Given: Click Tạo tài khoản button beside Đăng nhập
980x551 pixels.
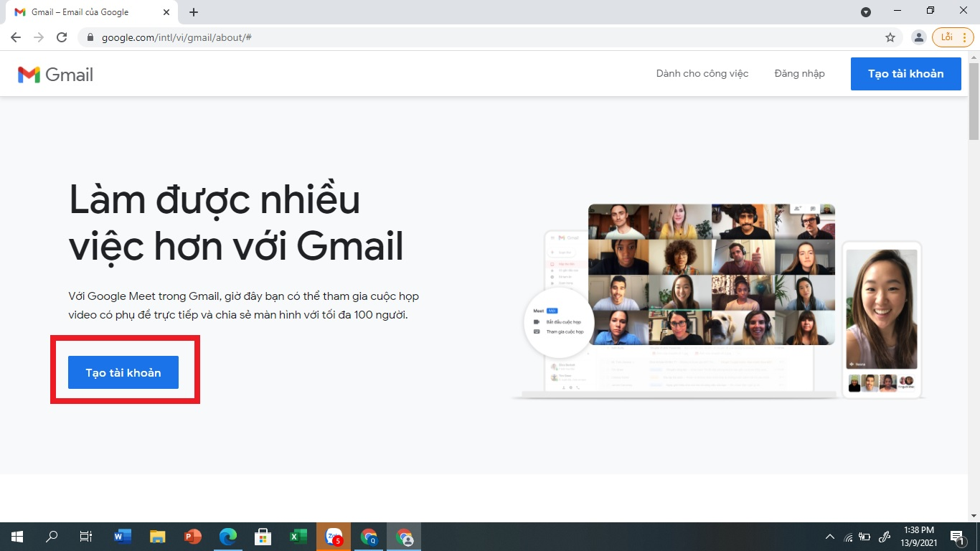Looking at the screenshot, I should tap(906, 74).
